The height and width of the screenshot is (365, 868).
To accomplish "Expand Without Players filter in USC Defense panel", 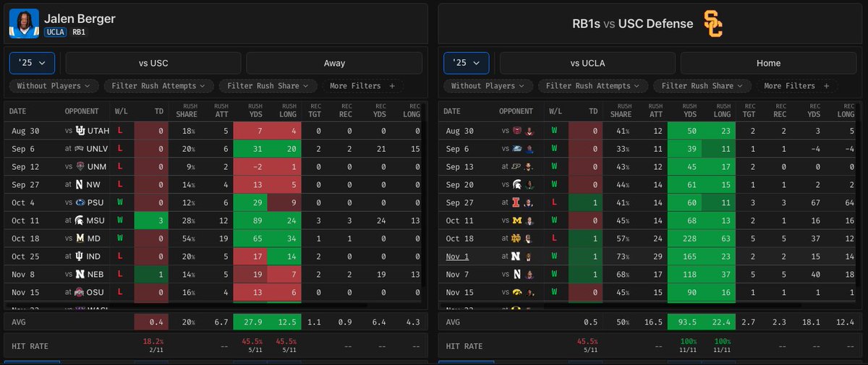I will 488,86.
